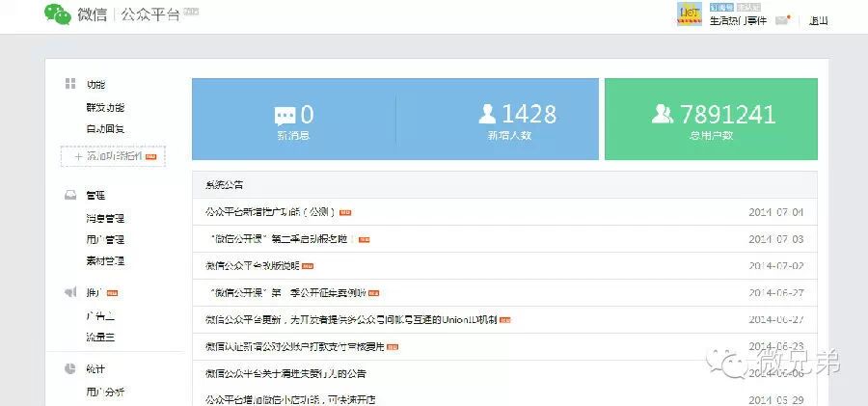Click the 统计 pie chart icon
This screenshot has width=868, height=406.
70,369
